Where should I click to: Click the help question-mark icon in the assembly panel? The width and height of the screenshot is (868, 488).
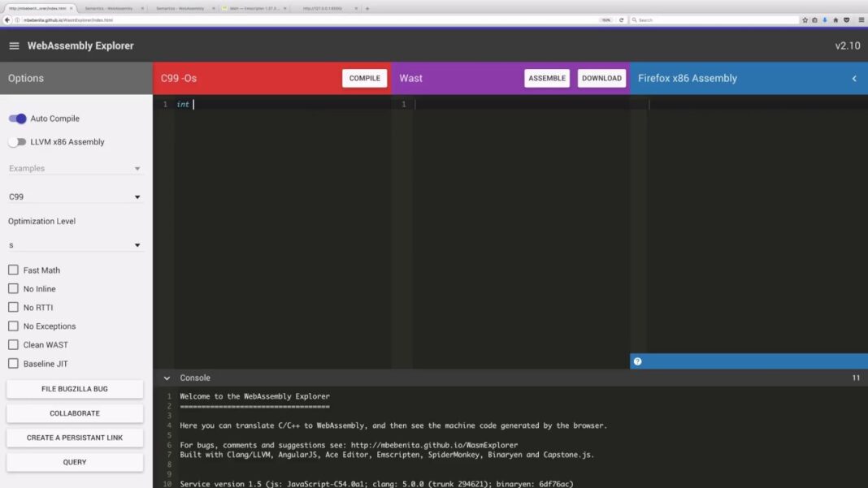point(637,361)
